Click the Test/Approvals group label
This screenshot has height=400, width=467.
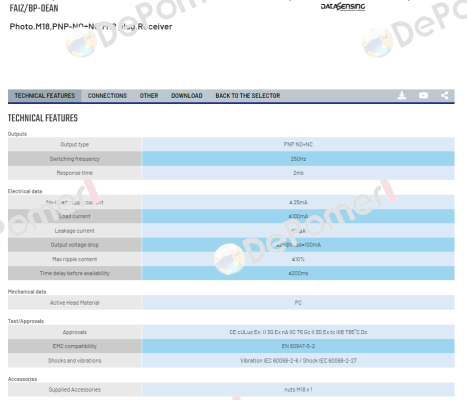tap(26, 321)
